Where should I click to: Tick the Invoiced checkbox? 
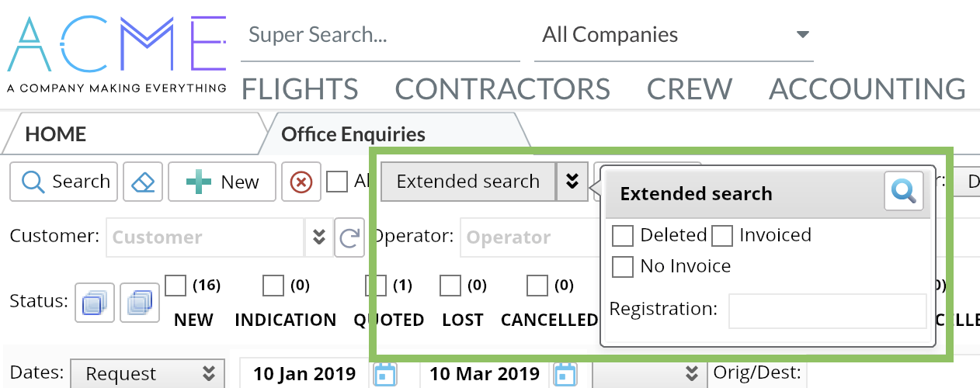(722, 235)
